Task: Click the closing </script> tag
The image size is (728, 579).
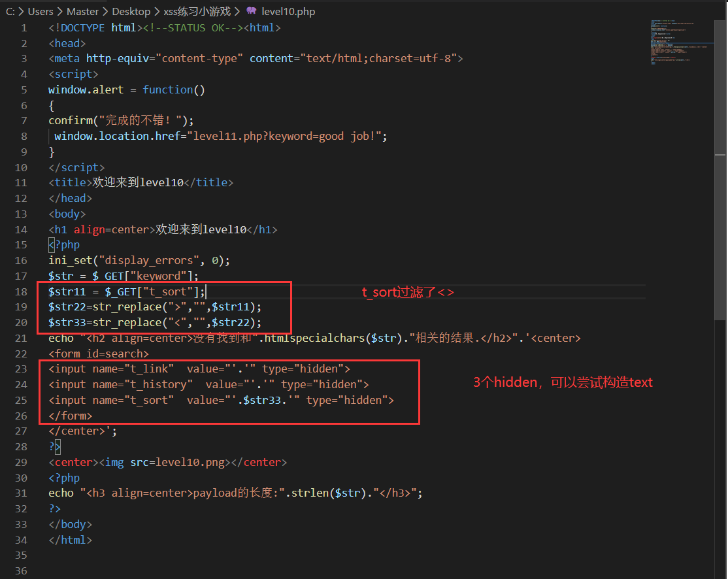Action: point(76,167)
